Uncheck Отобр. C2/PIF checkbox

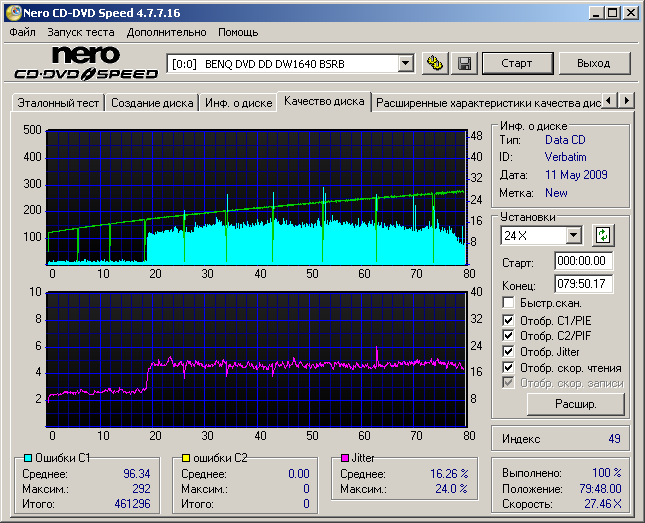508,336
